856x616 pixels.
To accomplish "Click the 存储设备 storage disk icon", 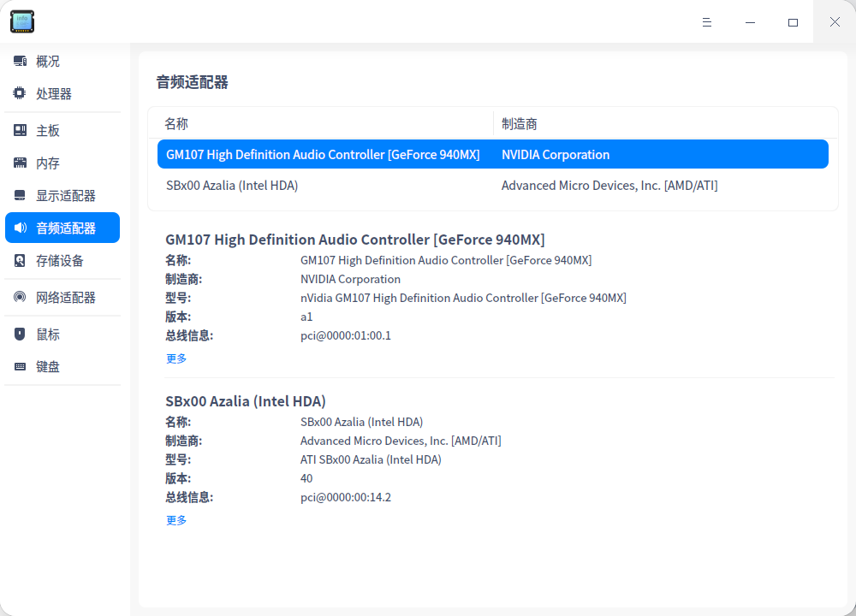I will [x=21, y=260].
